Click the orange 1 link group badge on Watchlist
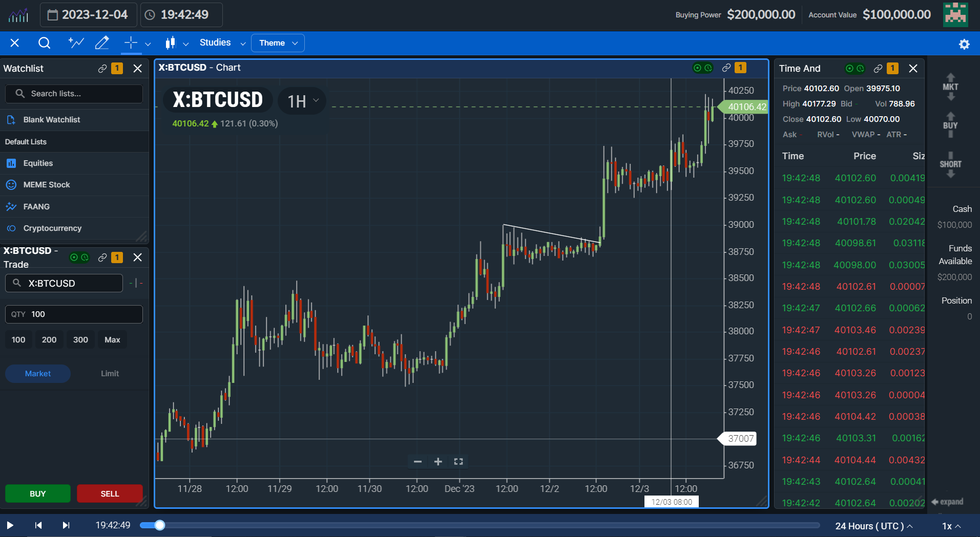This screenshot has width=980, height=537. coord(117,68)
